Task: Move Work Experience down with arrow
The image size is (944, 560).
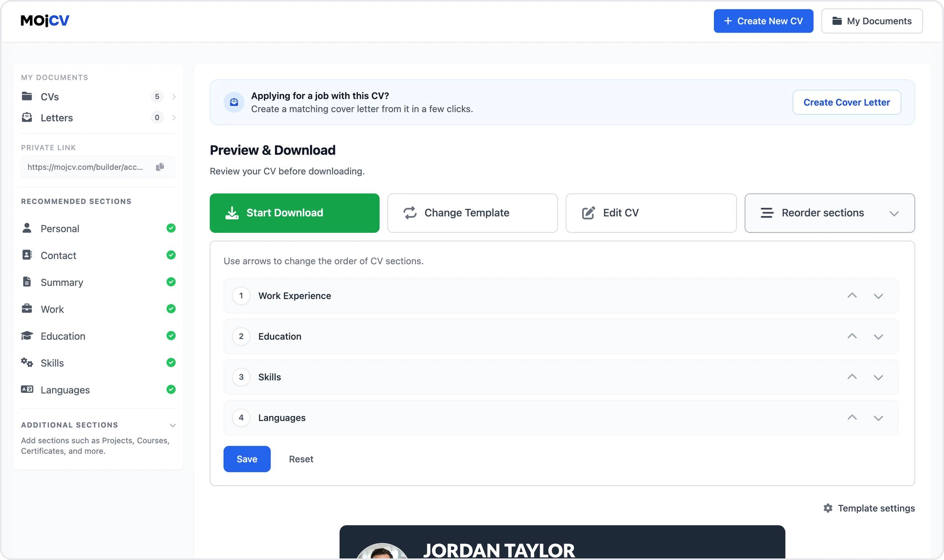Action: (x=878, y=296)
